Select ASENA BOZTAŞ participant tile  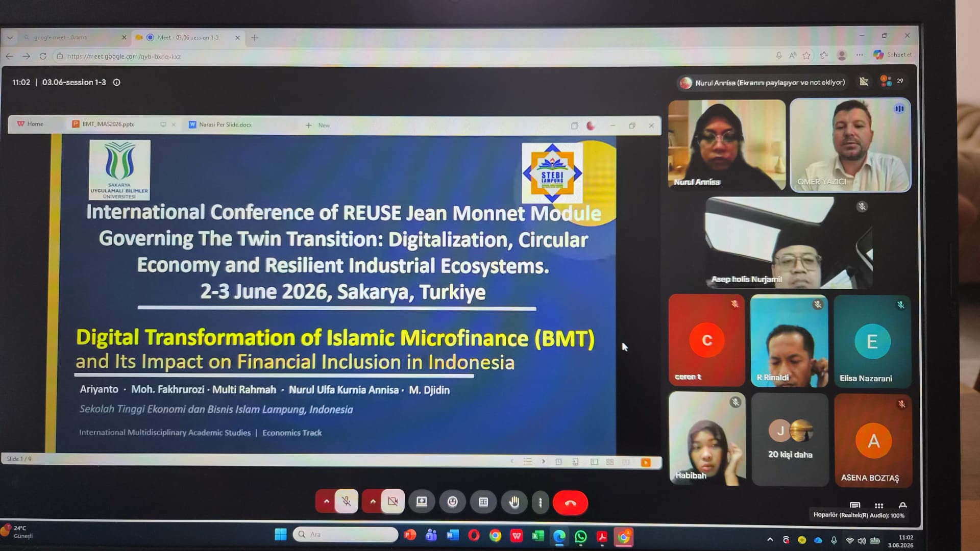[873, 440]
